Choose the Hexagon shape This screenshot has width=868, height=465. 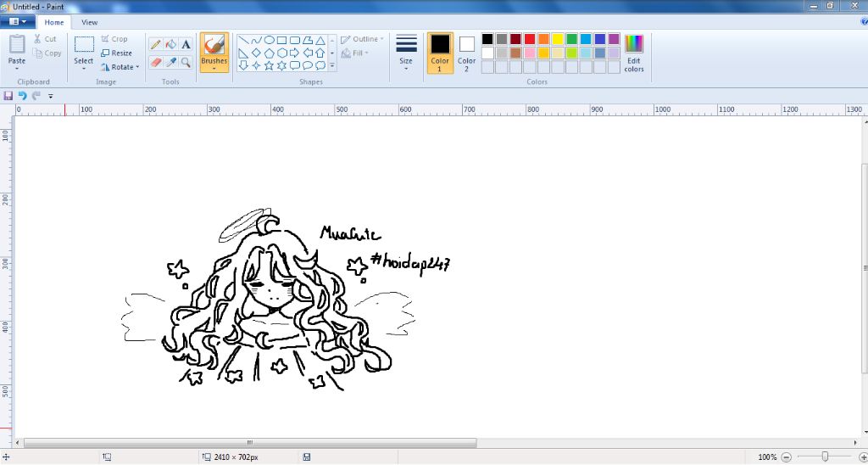(x=281, y=53)
